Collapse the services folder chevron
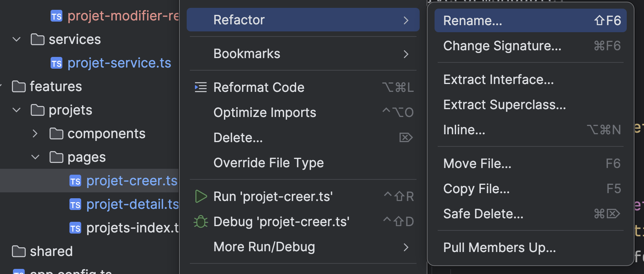644x274 pixels. pos(16,40)
